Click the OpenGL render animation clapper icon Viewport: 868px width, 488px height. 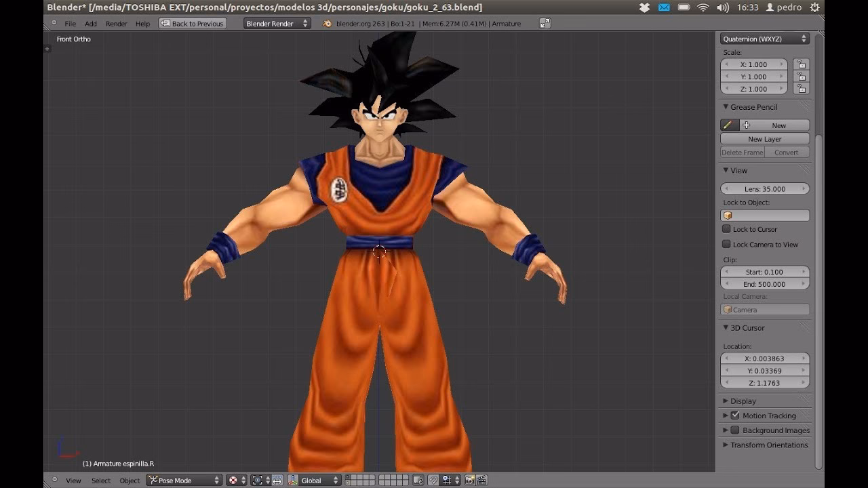point(481,480)
